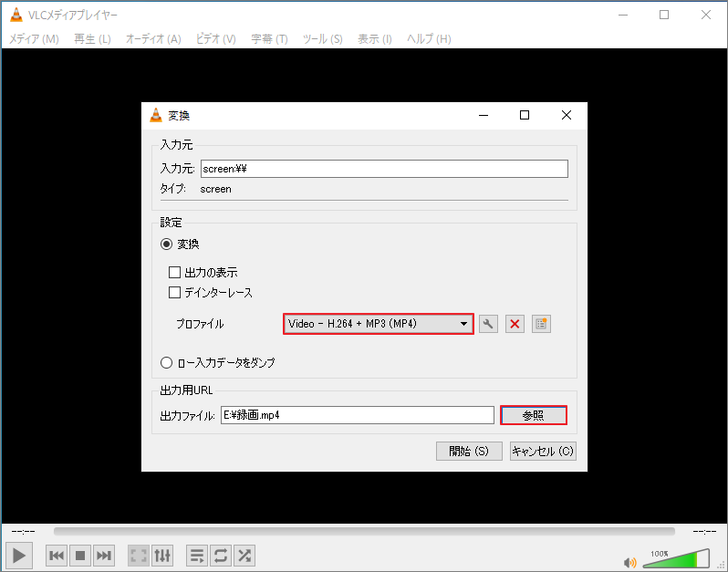Open ビデオ (V) menu
The height and width of the screenshot is (572, 728).
216,39
